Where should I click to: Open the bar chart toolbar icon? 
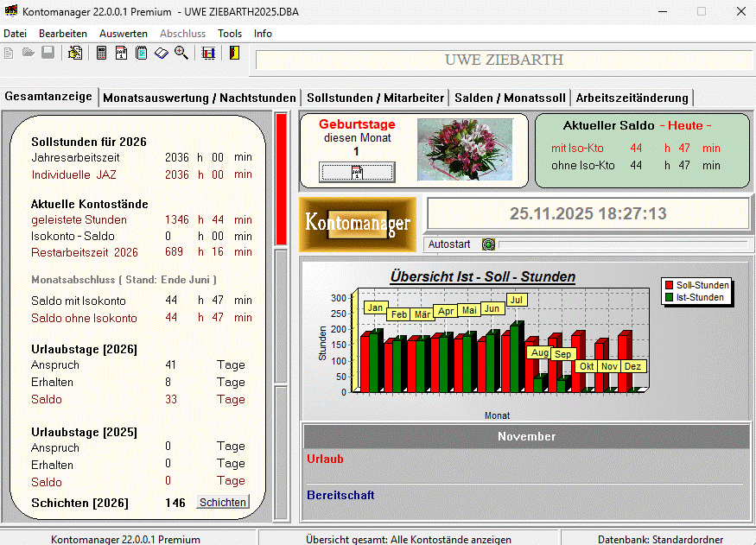pyautogui.click(x=208, y=54)
